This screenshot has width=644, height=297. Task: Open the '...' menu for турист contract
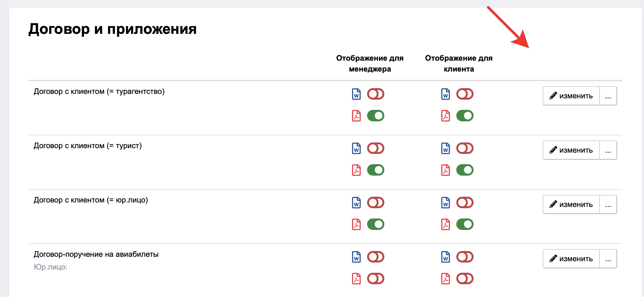tap(608, 150)
